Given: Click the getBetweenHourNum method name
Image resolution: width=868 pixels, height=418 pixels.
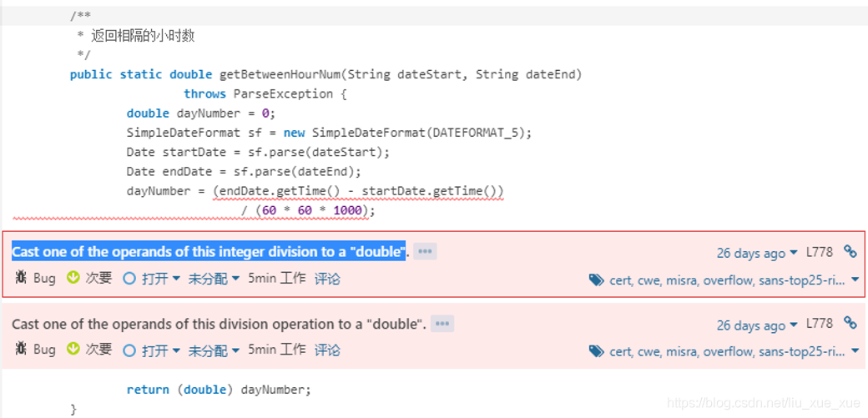Looking at the screenshot, I should pyautogui.click(x=282, y=74).
